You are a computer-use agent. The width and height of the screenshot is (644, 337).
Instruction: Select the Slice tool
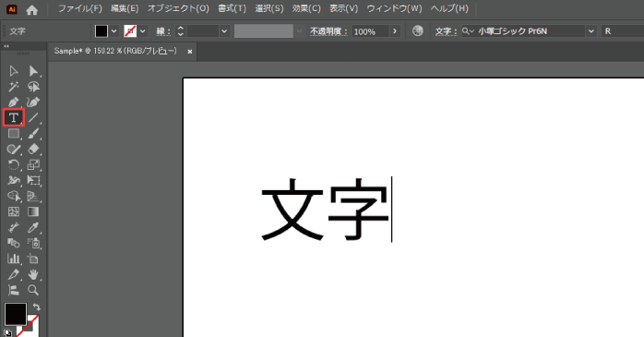(x=14, y=274)
